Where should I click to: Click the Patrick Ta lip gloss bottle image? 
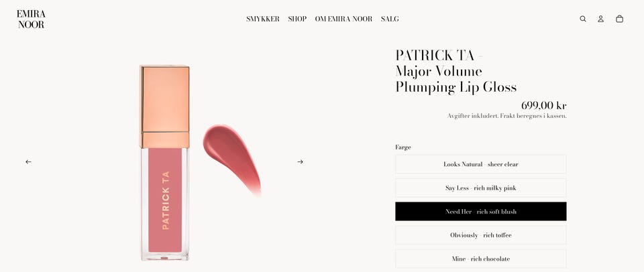tap(165, 163)
